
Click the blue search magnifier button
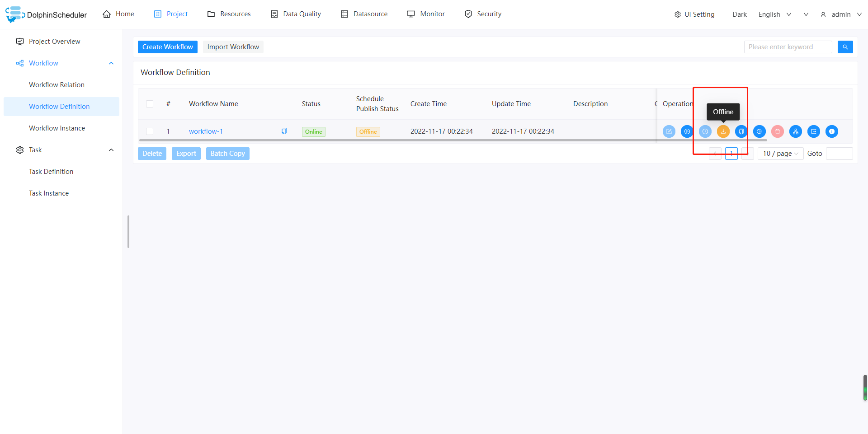(x=845, y=47)
